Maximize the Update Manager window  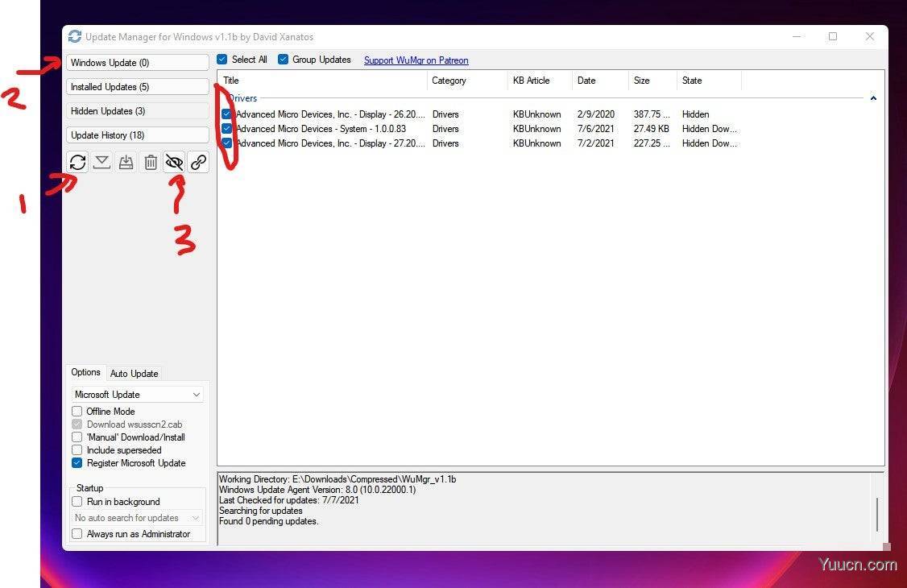tap(833, 36)
